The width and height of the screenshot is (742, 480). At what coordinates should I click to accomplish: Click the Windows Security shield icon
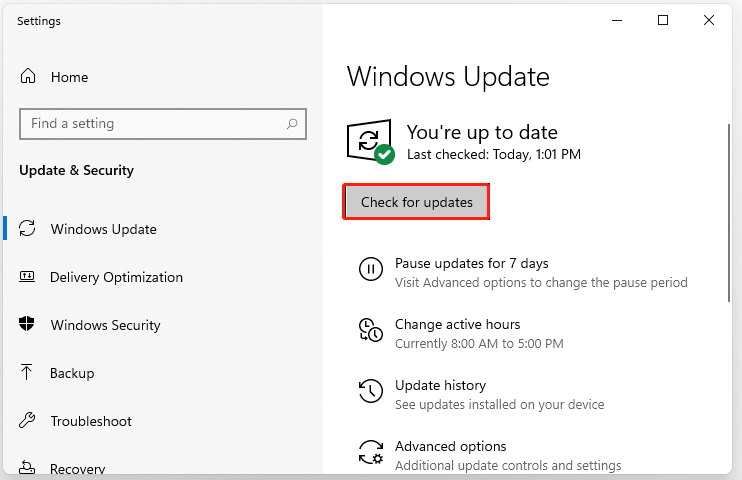(27, 324)
